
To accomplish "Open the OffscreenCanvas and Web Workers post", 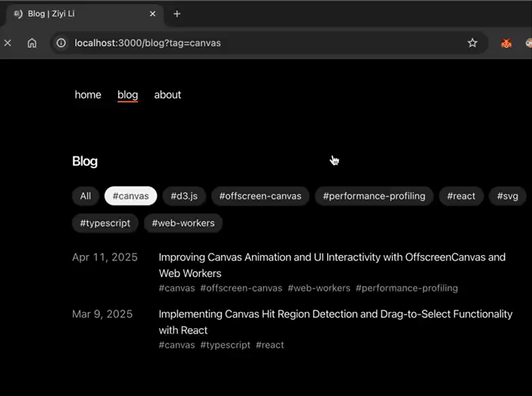I will [x=332, y=265].
